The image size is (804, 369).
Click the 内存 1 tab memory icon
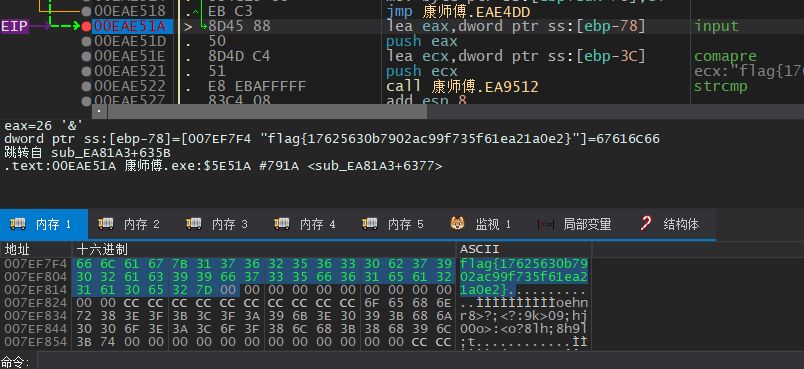18,223
